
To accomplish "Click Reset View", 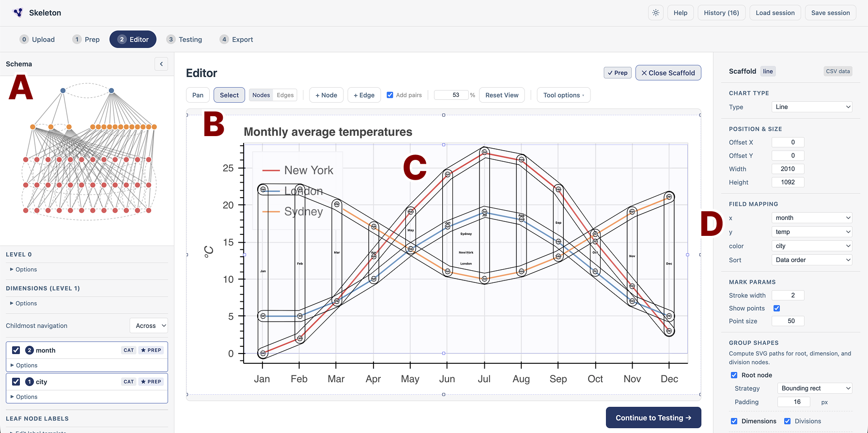I will tap(502, 95).
